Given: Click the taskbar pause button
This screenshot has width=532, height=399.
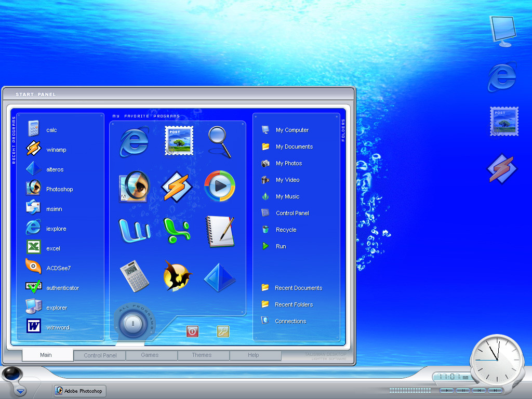Looking at the screenshot, I should (x=463, y=391).
